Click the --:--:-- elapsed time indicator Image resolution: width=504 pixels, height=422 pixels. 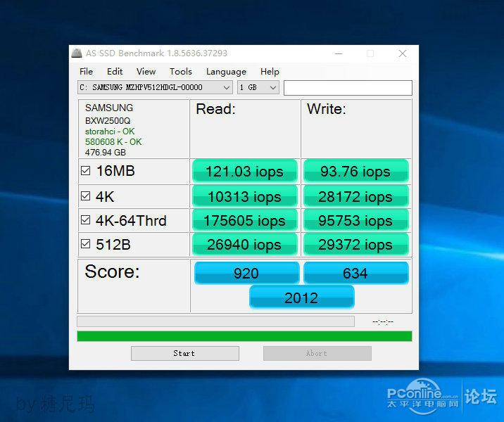click(382, 321)
